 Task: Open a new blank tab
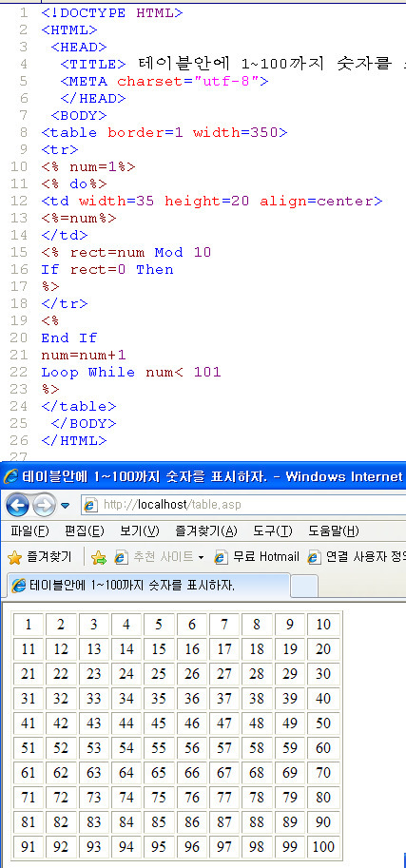(304, 587)
